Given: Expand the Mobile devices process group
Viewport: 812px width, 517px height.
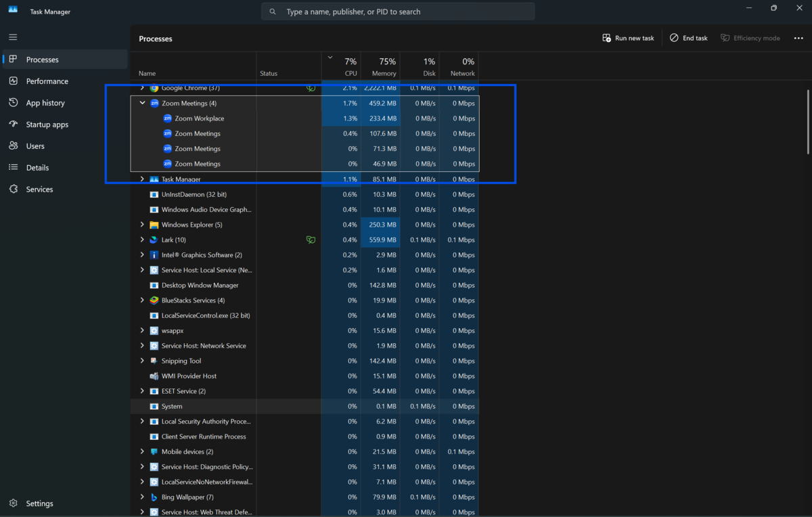Looking at the screenshot, I should pos(142,451).
